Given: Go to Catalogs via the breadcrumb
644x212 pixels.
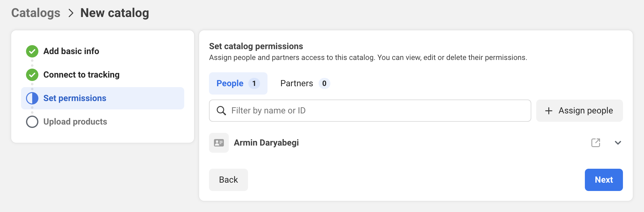Looking at the screenshot, I should [x=36, y=13].
